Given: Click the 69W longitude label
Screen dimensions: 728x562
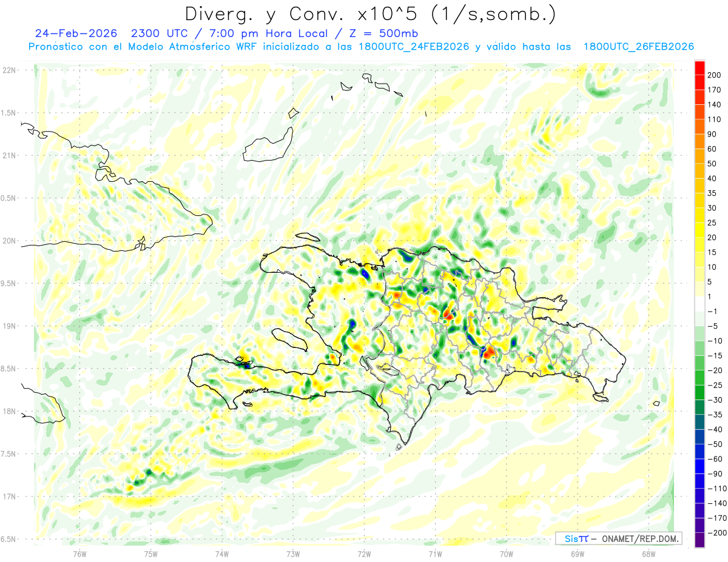Looking at the screenshot, I should click(x=578, y=554).
